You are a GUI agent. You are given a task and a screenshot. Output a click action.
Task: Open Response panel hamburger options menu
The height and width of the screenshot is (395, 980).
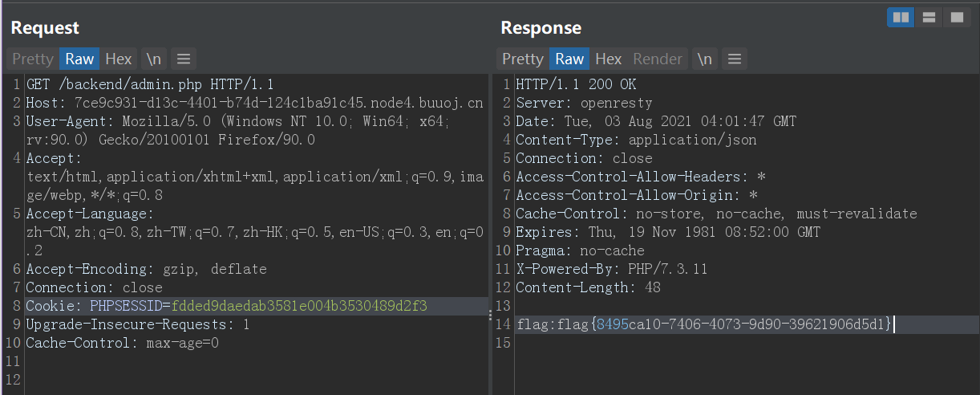pyautogui.click(x=734, y=59)
